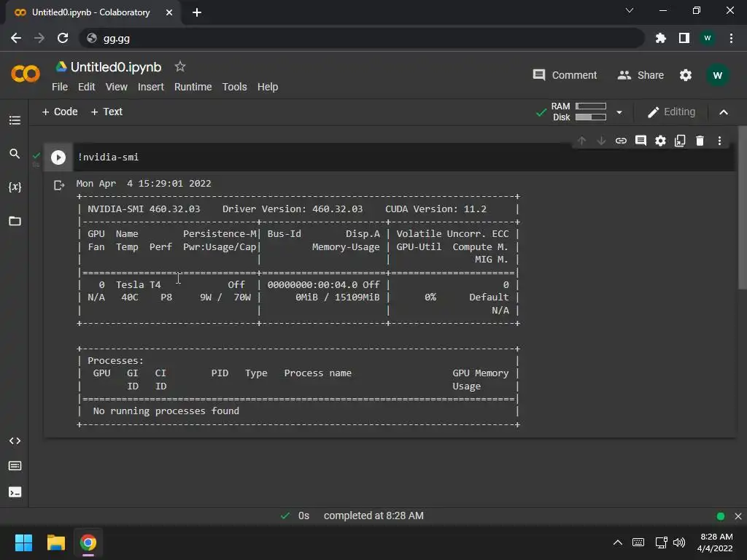The height and width of the screenshot is (560, 747).
Task: Add a comment to the cell
Action: pyautogui.click(x=640, y=141)
